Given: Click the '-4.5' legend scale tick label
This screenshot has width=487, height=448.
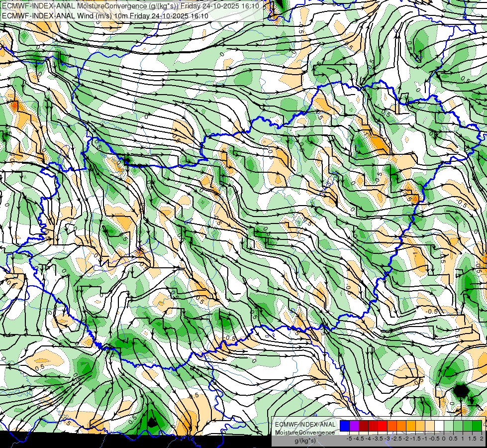Looking at the screenshot, I should point(359,439).
